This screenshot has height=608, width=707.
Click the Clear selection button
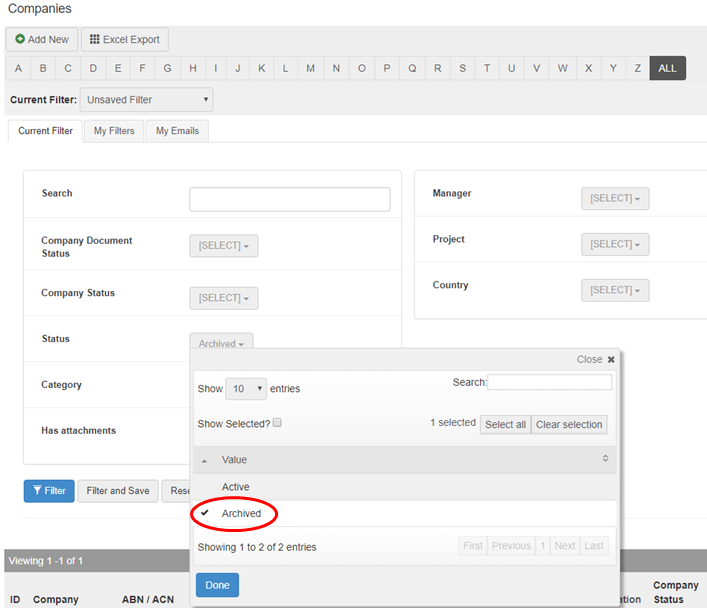(568, 424)
